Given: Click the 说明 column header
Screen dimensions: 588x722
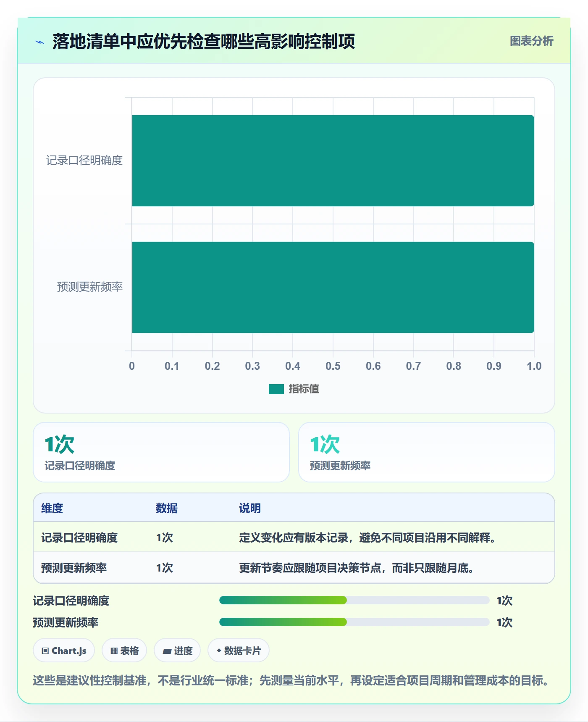Looking at the screenshot, I should [250, 508].
